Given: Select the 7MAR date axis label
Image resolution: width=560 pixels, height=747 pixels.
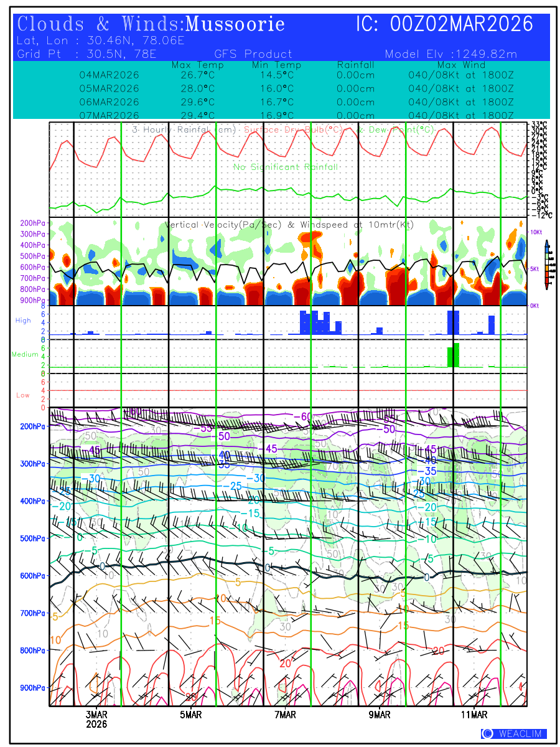Looking at the screenshot, I should point(284,715).
